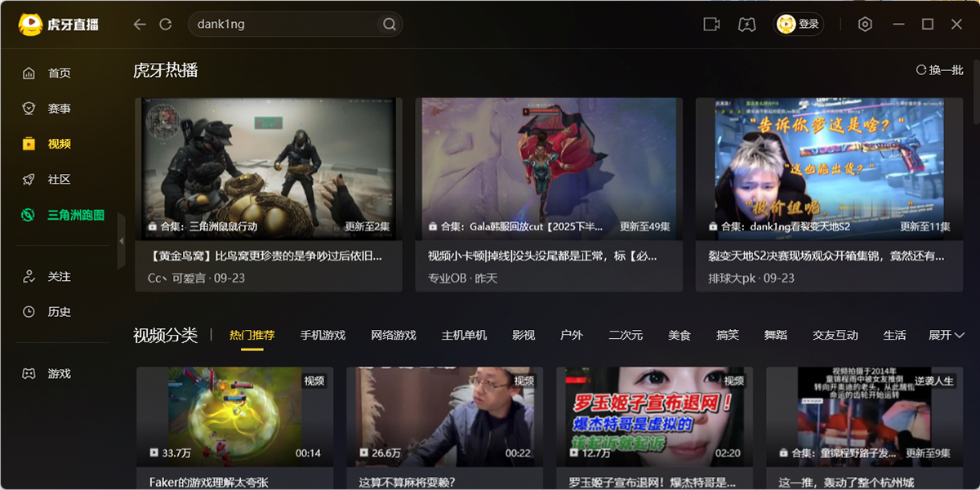Open the start-broadcast camera icon

tap(711, 24)
